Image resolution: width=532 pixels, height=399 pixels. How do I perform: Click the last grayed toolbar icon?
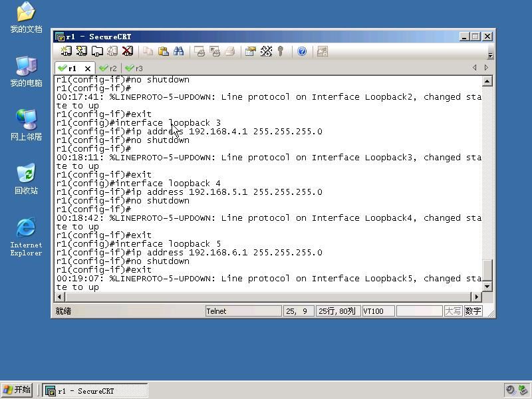[322, 51]
